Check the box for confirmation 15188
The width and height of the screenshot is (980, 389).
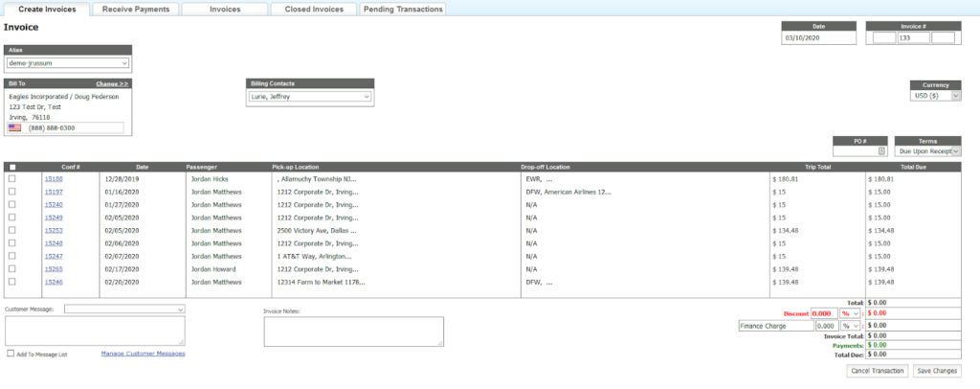click(11, 178)
